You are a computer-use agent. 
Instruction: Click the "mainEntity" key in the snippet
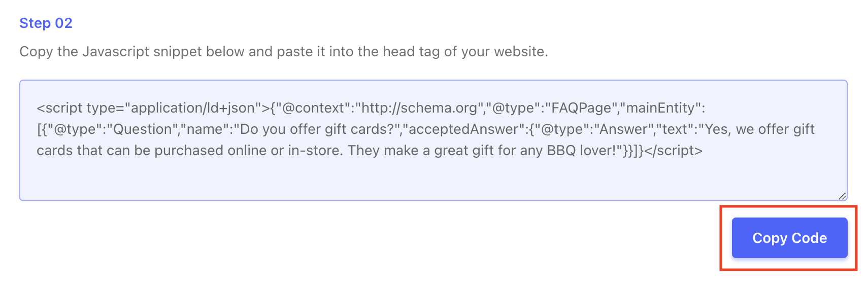660,108
